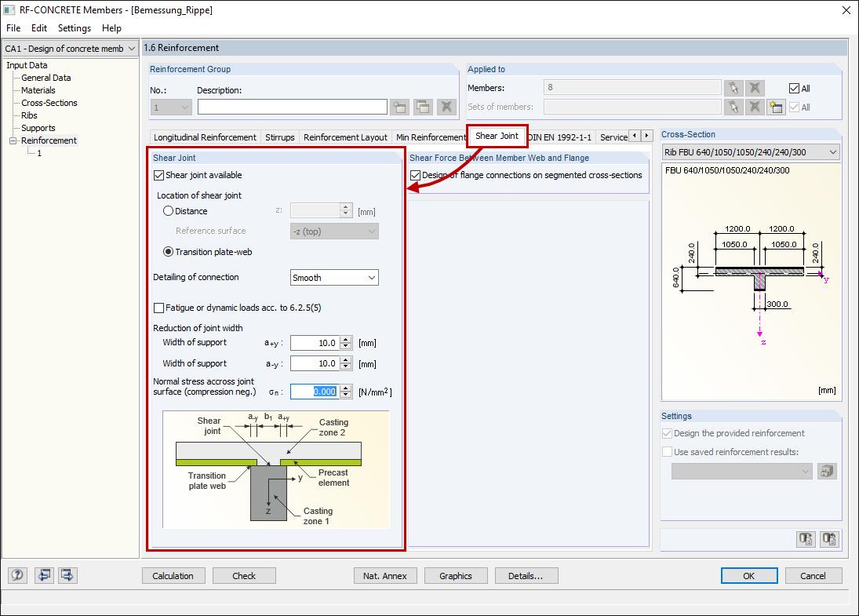Screen dimensions: 859x616
Task: Open the Cross-Section Rib FBU dropdown
Action: click(750, 151)
